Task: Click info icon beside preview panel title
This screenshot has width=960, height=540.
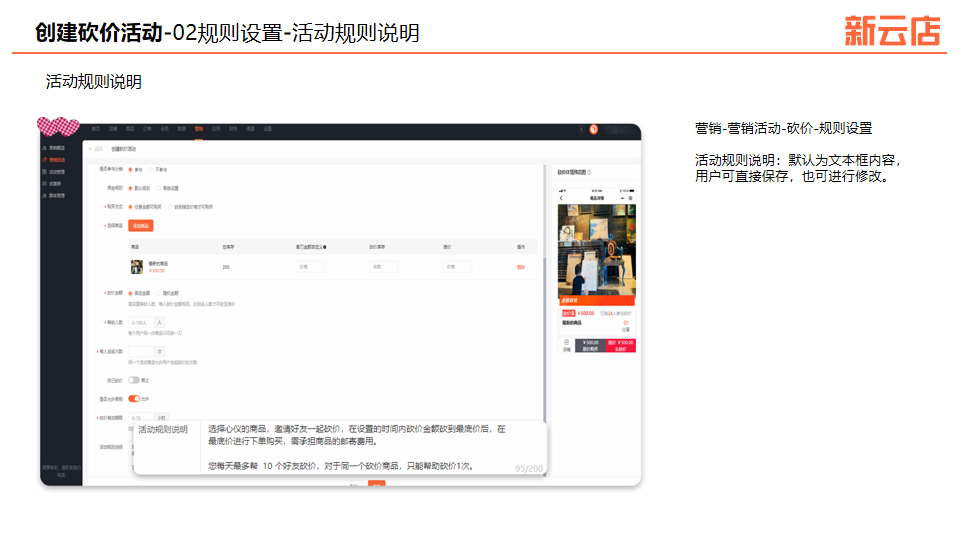Action: 589,173
